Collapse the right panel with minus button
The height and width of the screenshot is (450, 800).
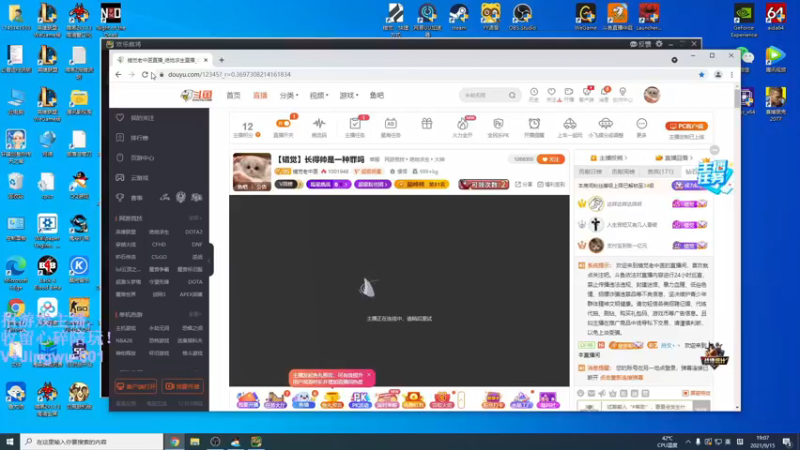point(714,150)
